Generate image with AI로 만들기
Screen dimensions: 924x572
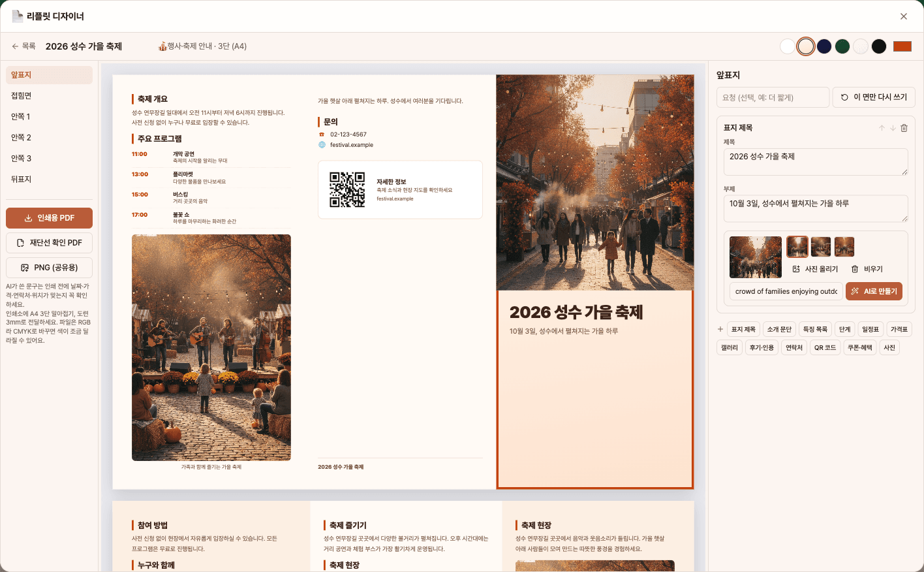(x=874, y=291)
